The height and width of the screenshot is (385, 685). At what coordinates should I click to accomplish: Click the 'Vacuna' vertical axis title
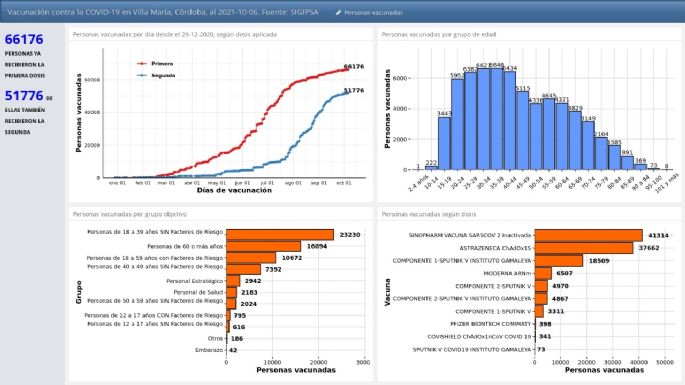387,292
